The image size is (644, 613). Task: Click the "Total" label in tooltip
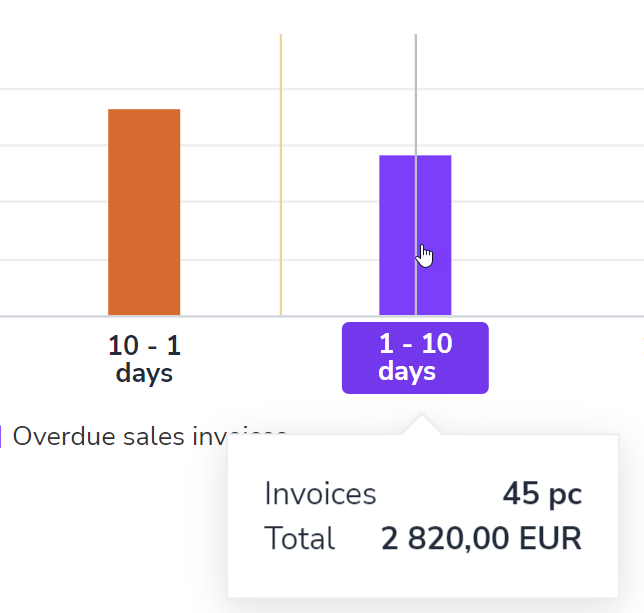click(300, 539)
